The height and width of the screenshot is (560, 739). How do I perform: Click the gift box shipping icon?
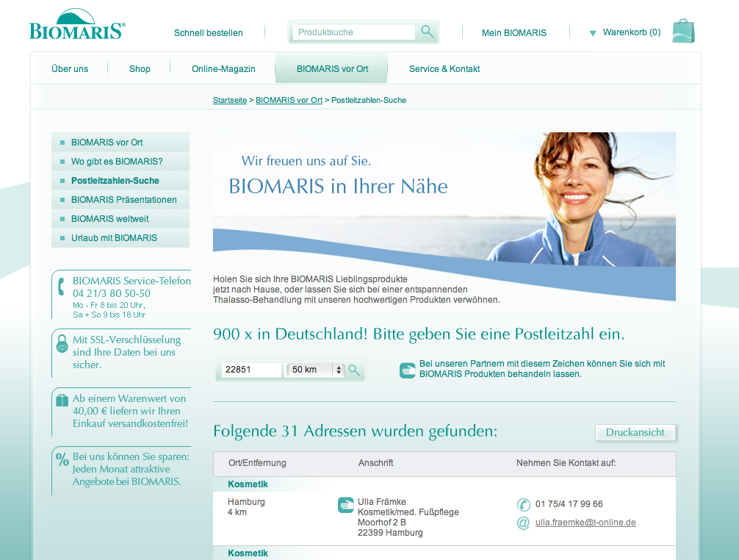(62, 401)
